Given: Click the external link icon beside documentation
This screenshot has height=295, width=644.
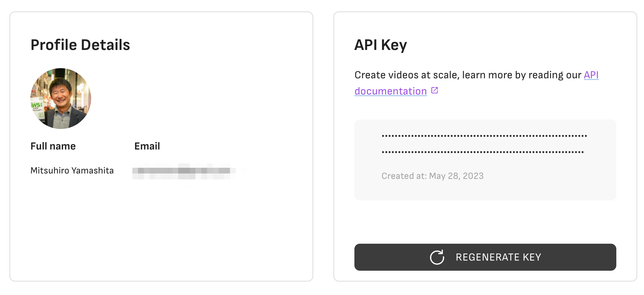Looking at the screenshot, I should tap(435, 90).
